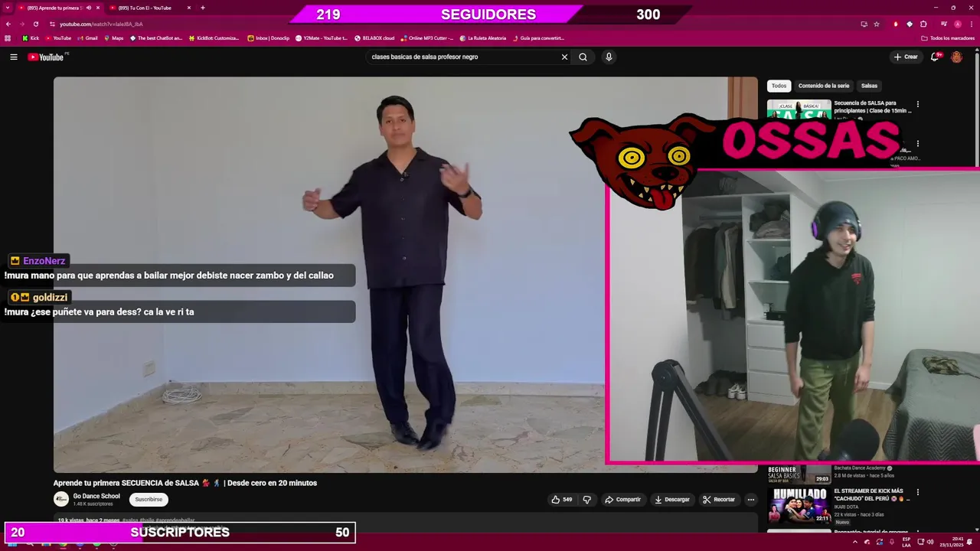The height and width of the screenshot is (551, 980).
Task: Click the Crear create button
Action: [906, 57]
